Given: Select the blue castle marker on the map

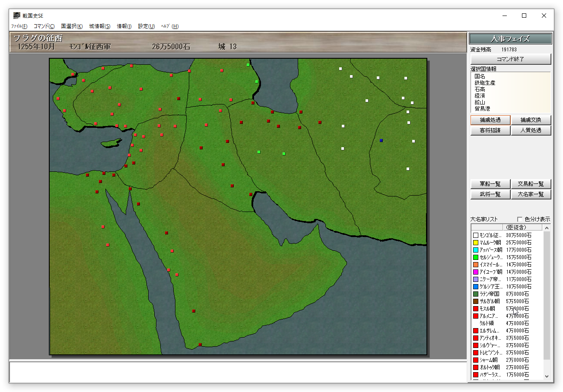Looking at the screenshot, I should coord(381,140).
